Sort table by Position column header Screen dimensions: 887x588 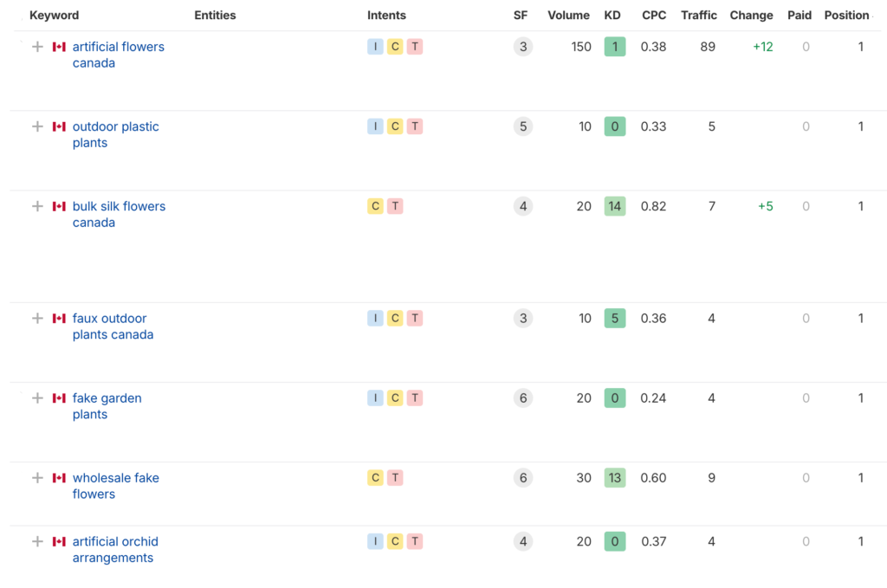[x=846, y=16]
